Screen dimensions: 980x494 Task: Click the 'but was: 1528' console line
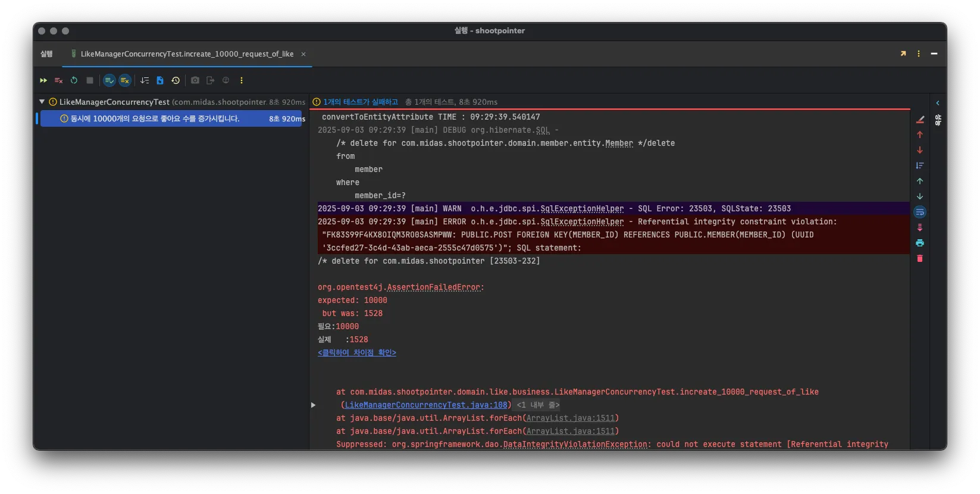click(x=352, y=313)
